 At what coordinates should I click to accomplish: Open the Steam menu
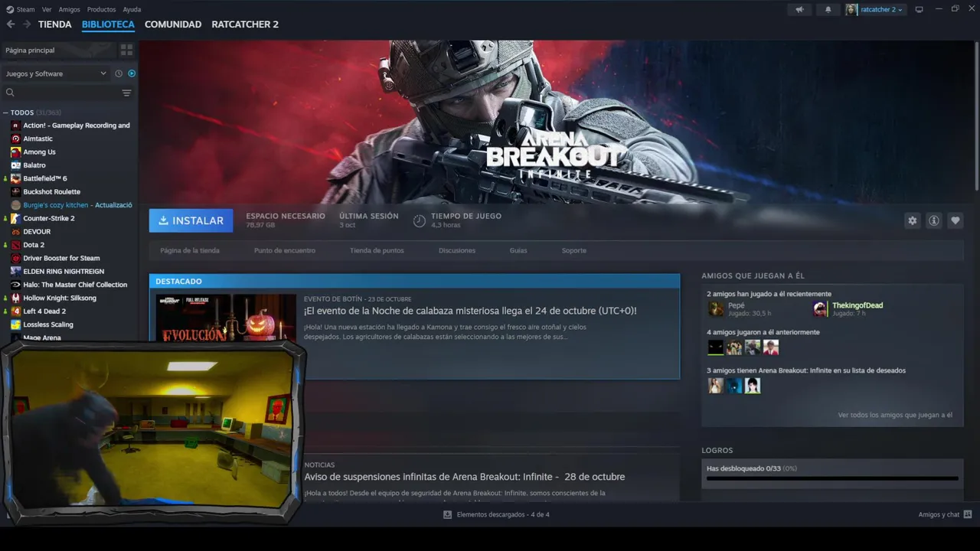(21, 10)
